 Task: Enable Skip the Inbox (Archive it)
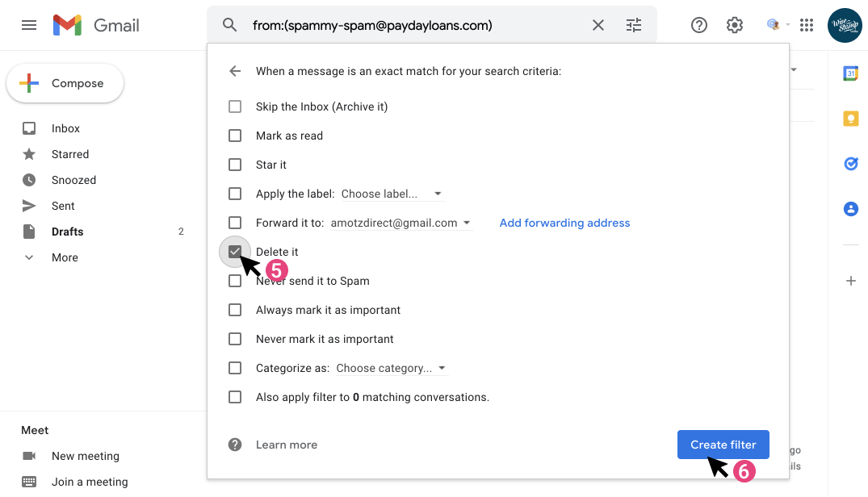pos(235,106)
